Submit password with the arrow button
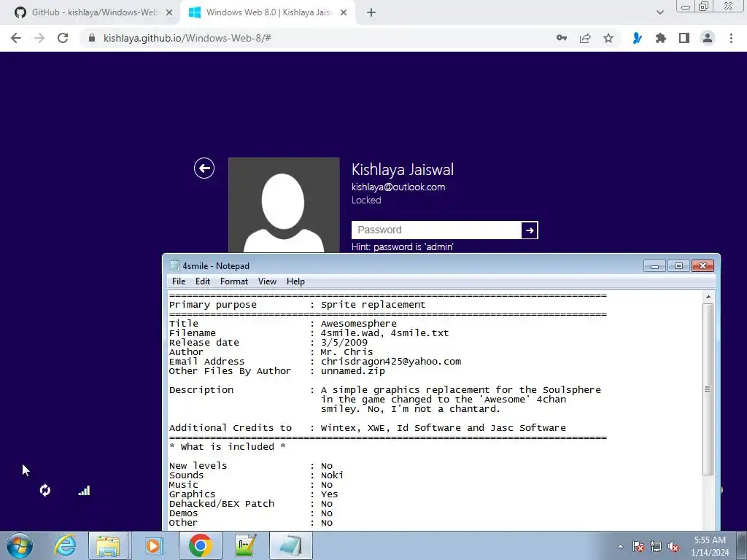Viewport: 747px width, 560px height. pos(530,230)
